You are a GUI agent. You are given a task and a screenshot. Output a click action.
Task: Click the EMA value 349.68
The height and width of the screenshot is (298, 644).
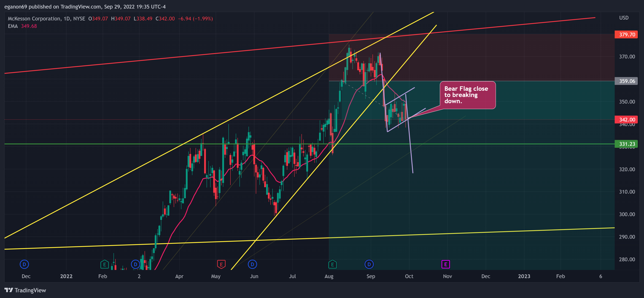coord(29,26)
